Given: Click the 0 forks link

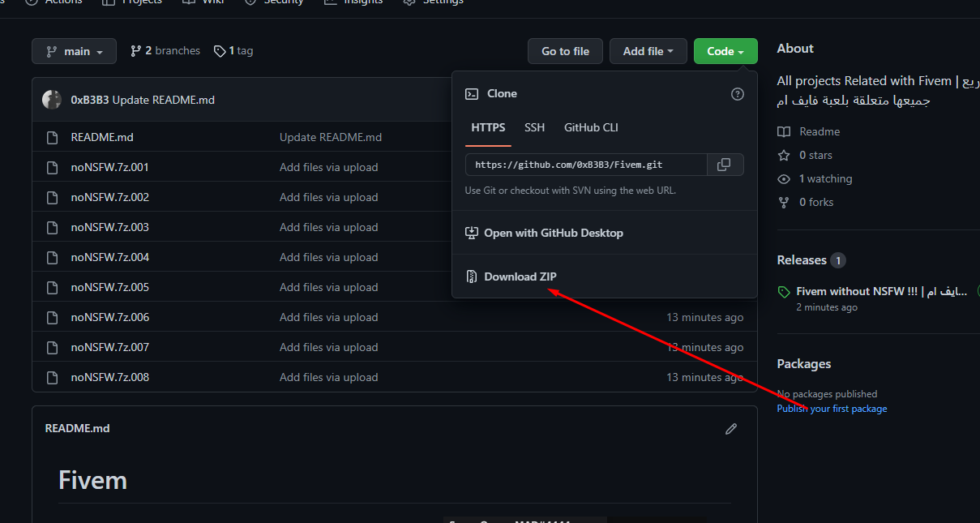Looking at the screenshot, I should point(816,202).
